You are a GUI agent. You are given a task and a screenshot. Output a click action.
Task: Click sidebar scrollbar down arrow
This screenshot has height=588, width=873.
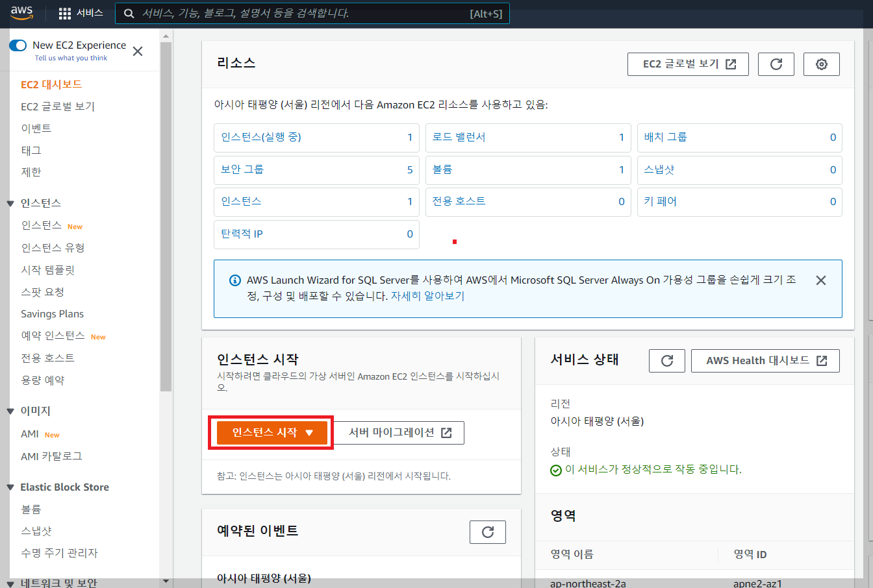click(166, 581)
